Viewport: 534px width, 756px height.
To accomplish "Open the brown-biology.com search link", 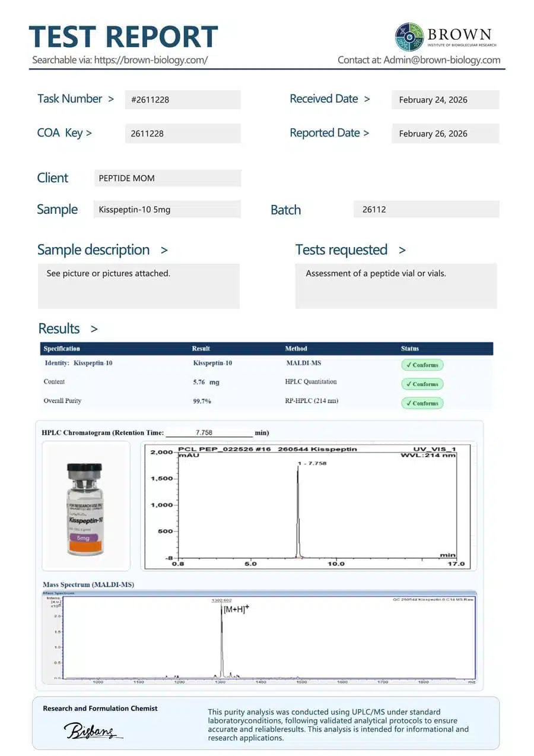I will tap(151, 60).
